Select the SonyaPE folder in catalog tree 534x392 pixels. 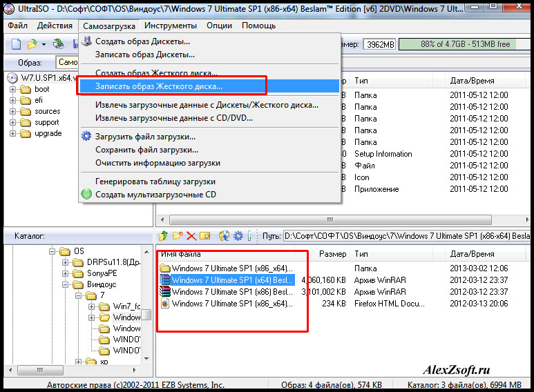(x=102, y=273)
